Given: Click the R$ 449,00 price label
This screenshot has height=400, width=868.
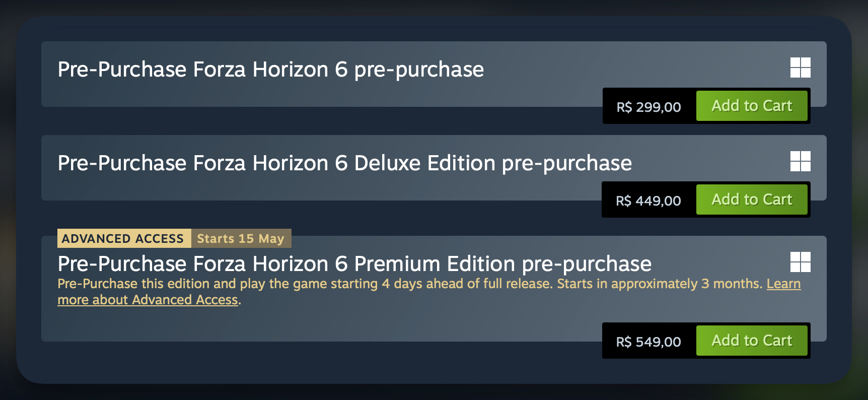Looking at the screenshot, I should click(x=648, y=201).
